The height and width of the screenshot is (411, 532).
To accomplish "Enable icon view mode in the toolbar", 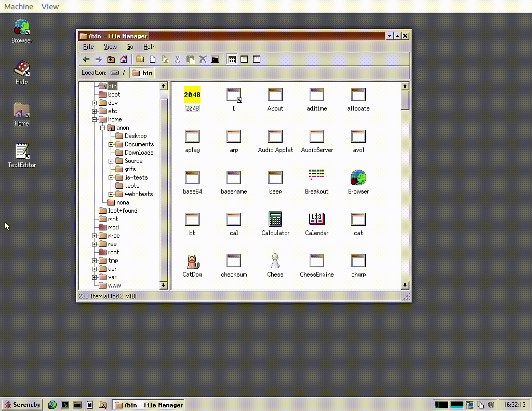I will pyautogui.click(x=232, y=59).
